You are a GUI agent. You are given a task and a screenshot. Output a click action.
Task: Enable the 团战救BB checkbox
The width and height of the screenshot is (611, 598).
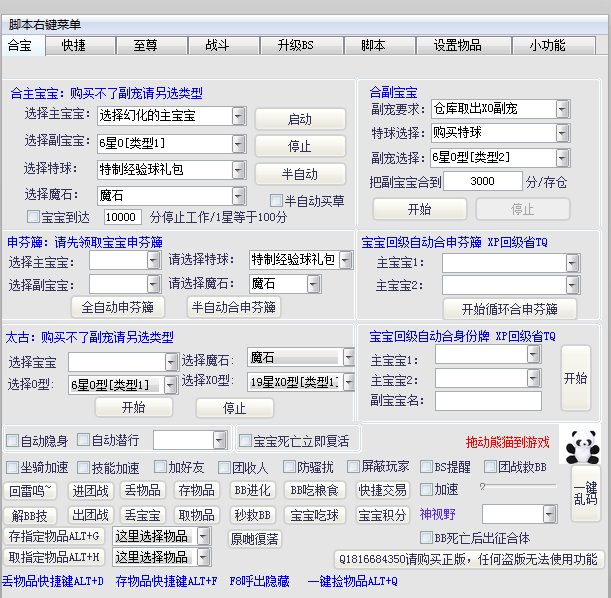point(490,466)
